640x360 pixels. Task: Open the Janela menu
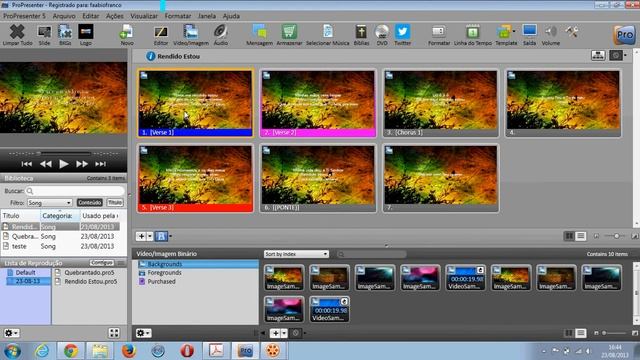point(207,16)
